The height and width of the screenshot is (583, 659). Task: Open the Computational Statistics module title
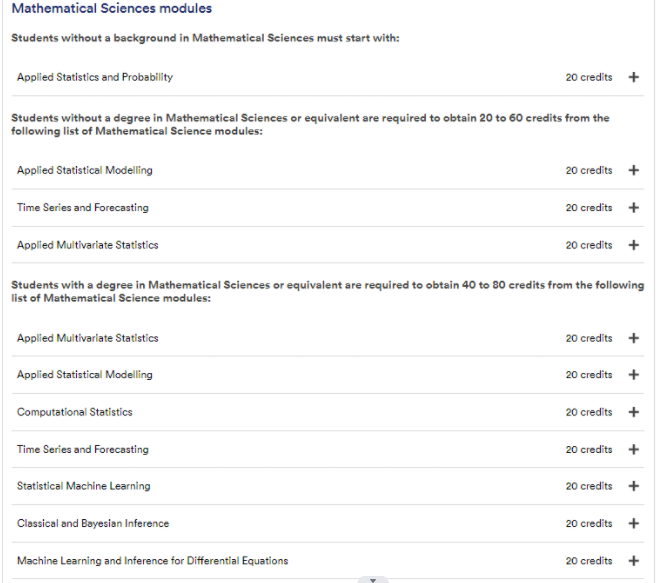pos(75,412)
